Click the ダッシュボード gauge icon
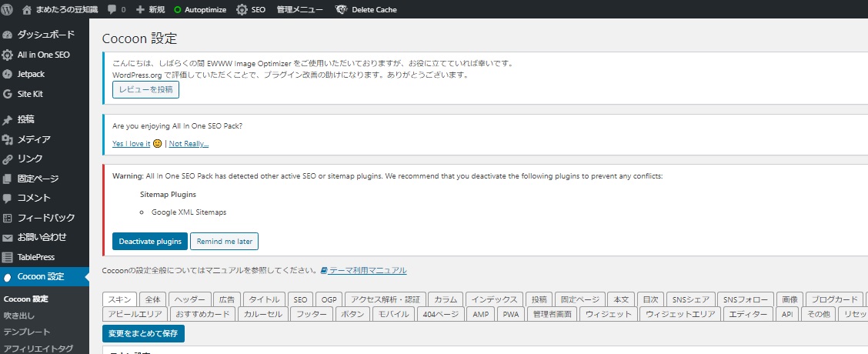The image size is (868, 354). [7, 35]
